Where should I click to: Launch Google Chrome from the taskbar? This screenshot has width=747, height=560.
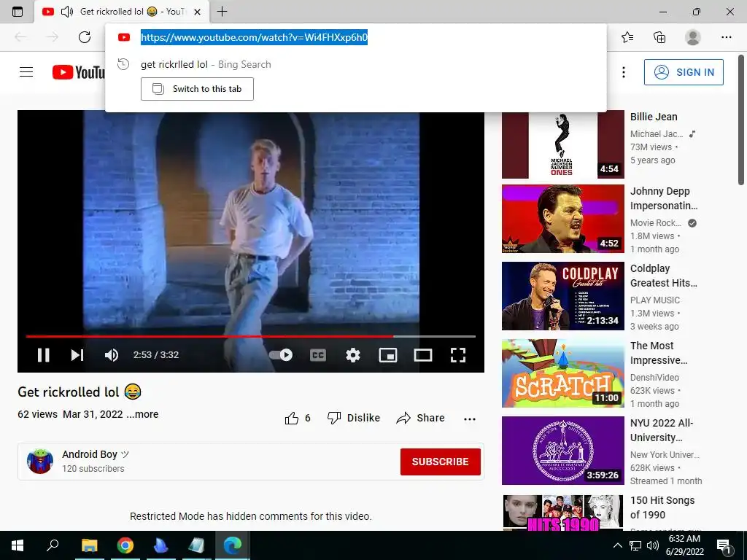click(125, 545)
